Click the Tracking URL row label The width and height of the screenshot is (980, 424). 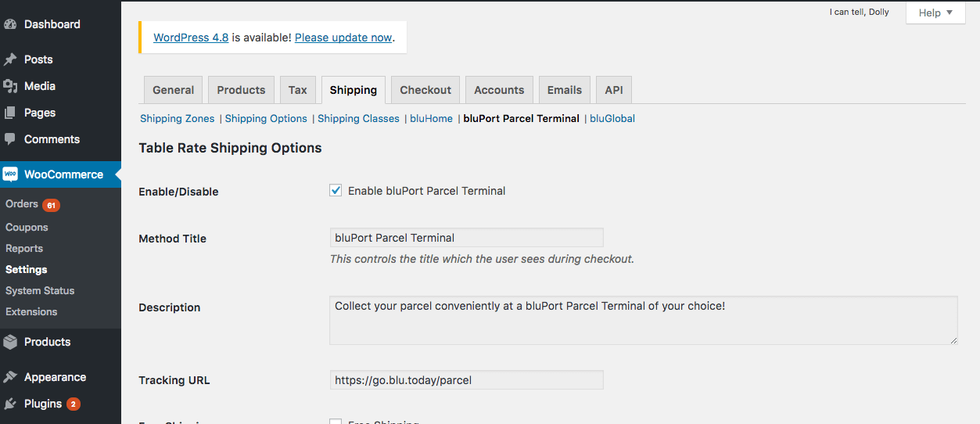coord(174,381)
